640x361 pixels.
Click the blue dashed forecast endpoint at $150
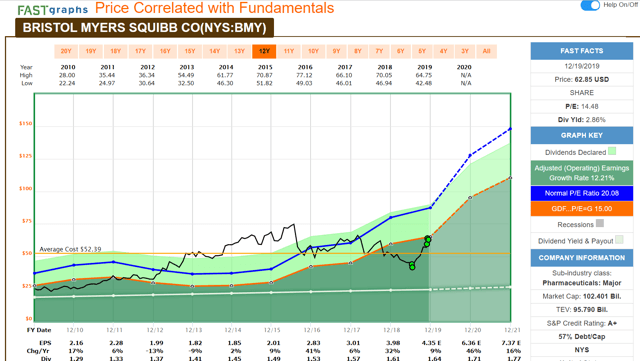point(510,129)
